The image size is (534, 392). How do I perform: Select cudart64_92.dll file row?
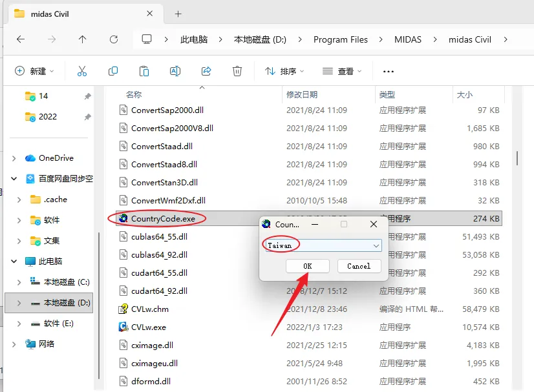click(309, 291)
